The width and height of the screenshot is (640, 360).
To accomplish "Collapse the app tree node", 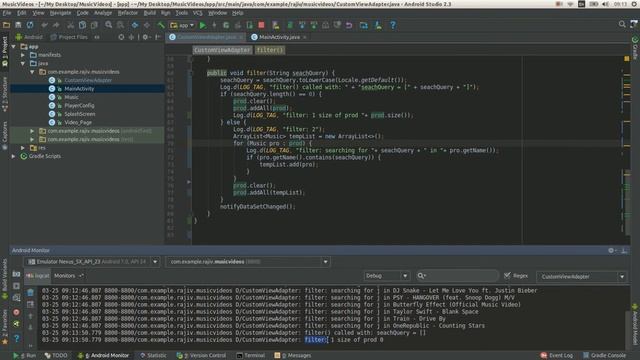I will pyautogui.click(x=14, y=47).
